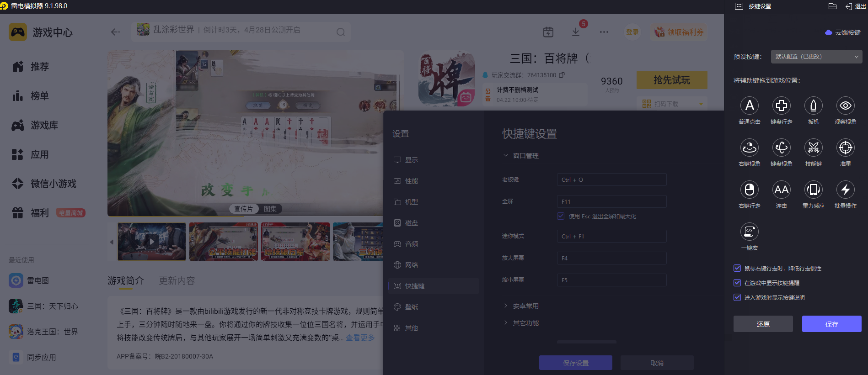Toggle 使用 Esc 退出全屏和最大化 checkbox
868x375 pixels.
(x=561, y=216)
